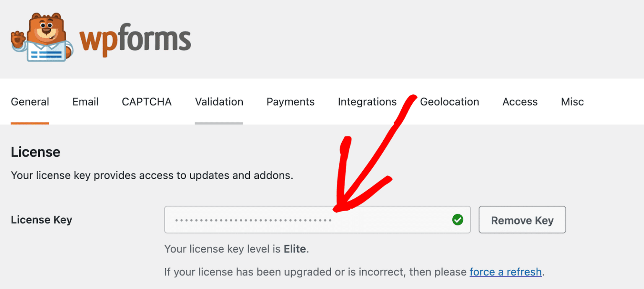The height and width of the screenshot is (289, 644).
Task: Open the Misc settings tab
Action: point(572,102)
